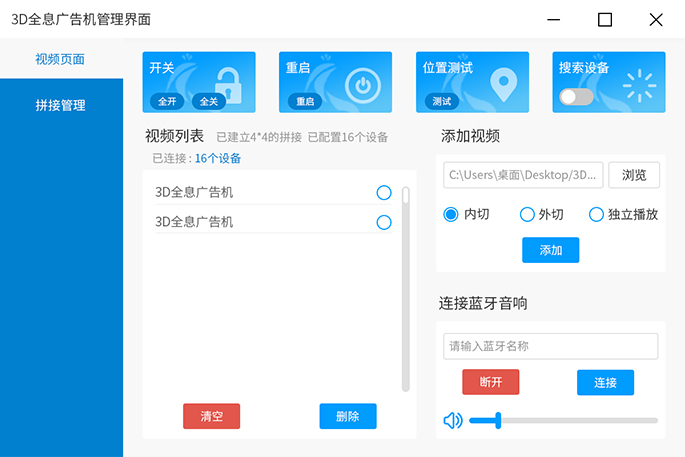
Task: Choose the 独立播放 radio option
Action: [596, 215]
